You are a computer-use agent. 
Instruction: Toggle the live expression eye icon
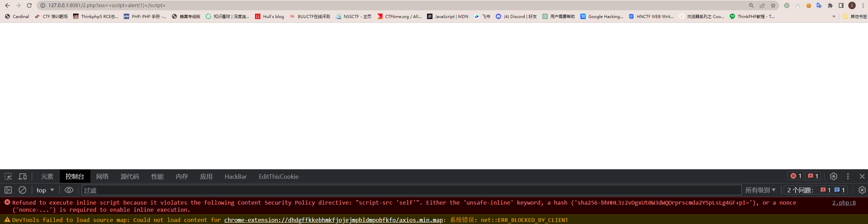tap(69, 190)
